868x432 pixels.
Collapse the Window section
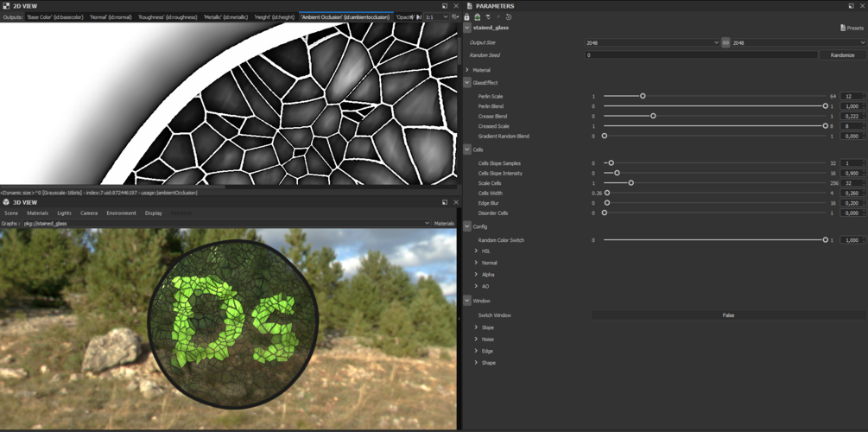pyautogui.click(x=468, y=301)
